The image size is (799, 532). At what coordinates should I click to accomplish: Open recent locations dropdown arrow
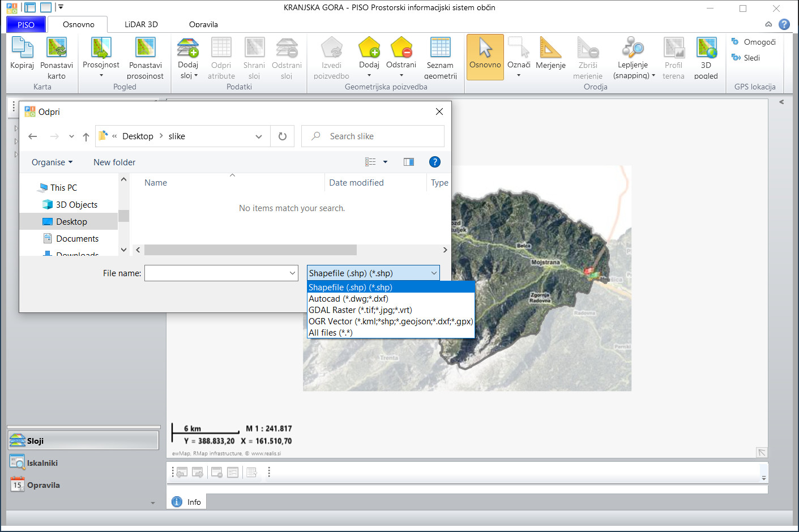71,136
